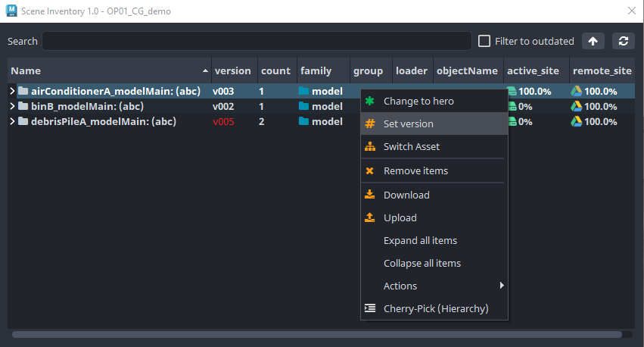Click the orange Download icon in menu
Screen dimensions: 644x347
pos(369,195)
